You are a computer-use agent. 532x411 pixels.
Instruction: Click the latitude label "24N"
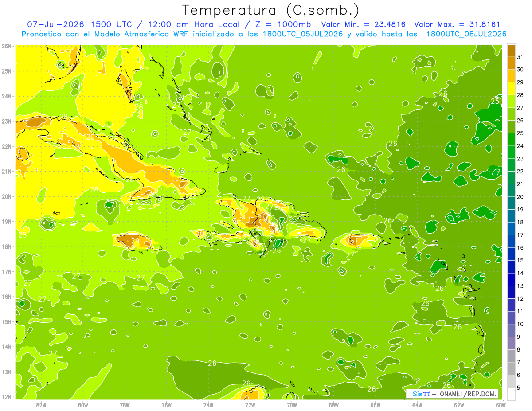point(6,96)
